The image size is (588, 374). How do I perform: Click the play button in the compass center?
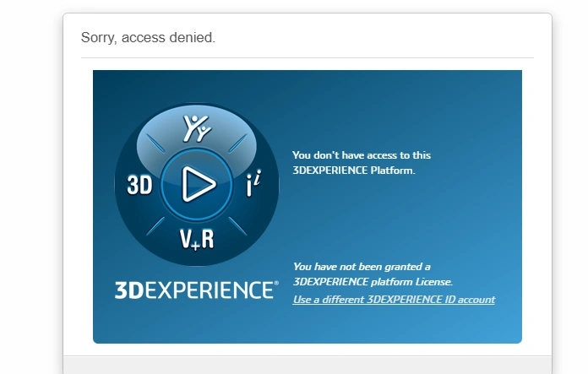pyautogui.click(x=197, y=184)
